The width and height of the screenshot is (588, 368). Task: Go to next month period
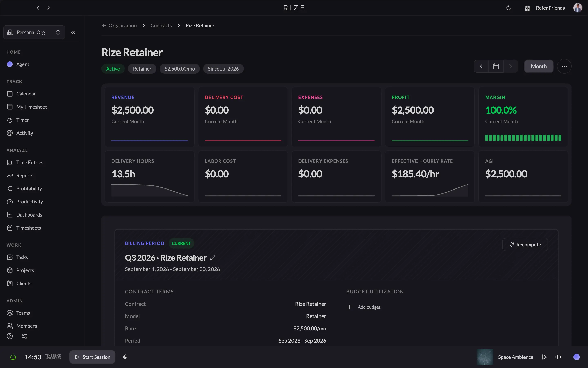pyautogui.click(x=510, y=66)
